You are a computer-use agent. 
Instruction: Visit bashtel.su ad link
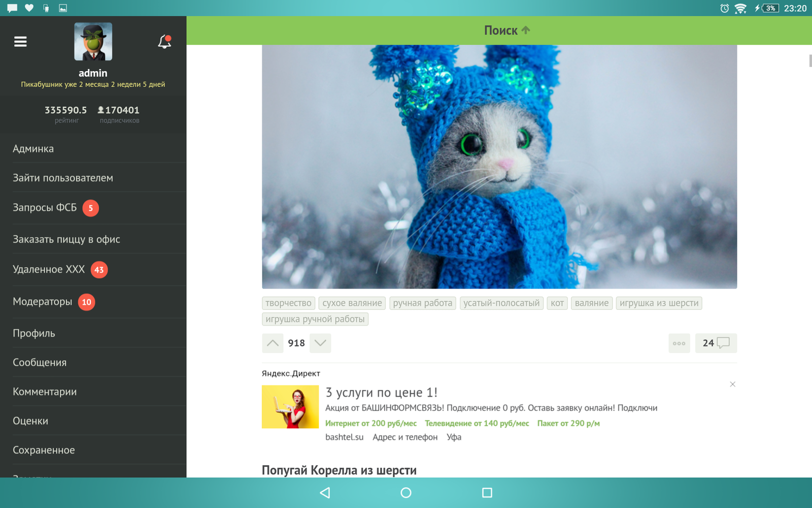344,437
